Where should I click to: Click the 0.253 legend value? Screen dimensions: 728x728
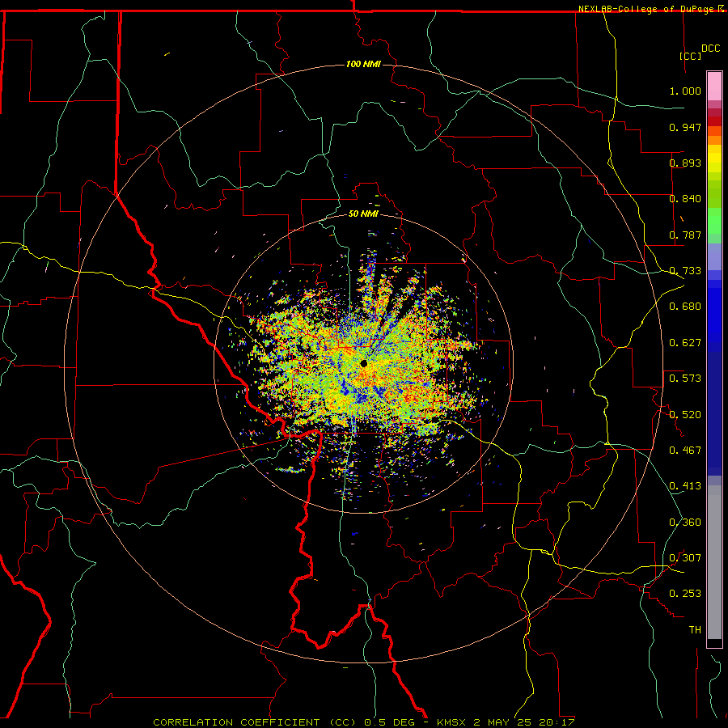click(x=685, y=594)
